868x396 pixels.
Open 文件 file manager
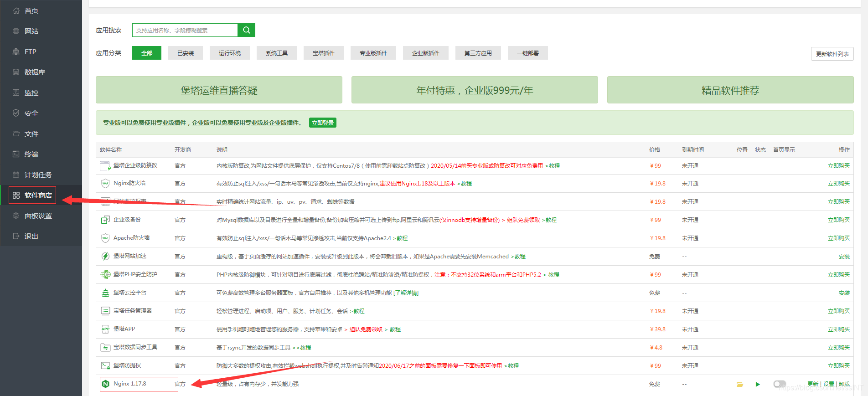[31, 134]
